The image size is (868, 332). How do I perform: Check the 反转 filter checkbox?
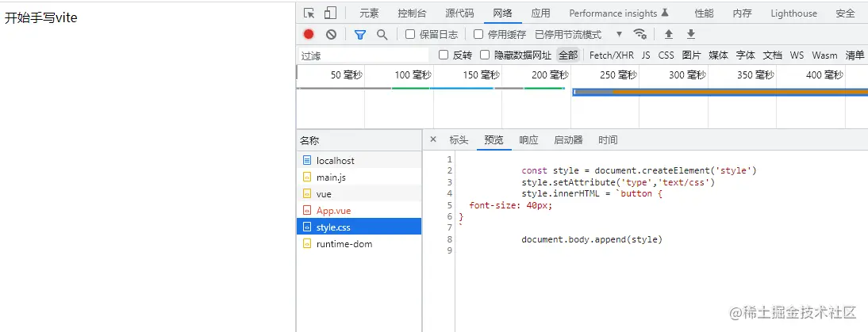(444, 55)
